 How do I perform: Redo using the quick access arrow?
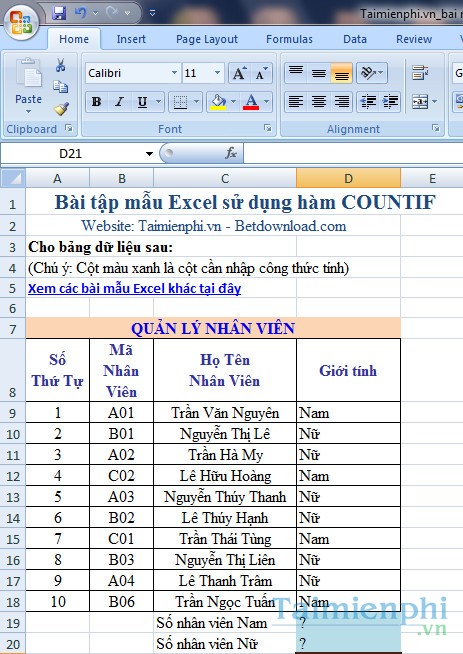[x=112, y=13]
